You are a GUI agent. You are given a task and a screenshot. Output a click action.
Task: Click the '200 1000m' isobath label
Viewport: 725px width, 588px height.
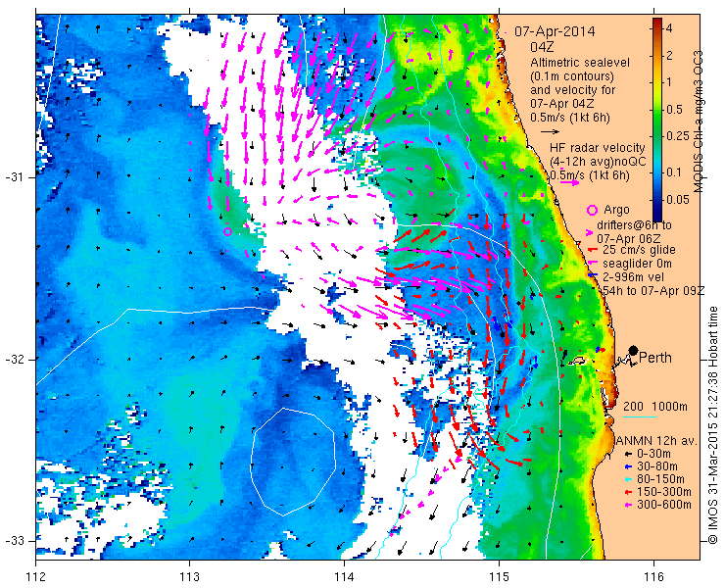coord(655,407)
